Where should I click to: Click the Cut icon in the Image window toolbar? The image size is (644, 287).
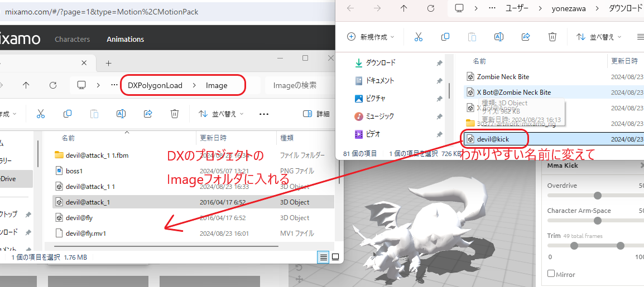tap(40, 114)
